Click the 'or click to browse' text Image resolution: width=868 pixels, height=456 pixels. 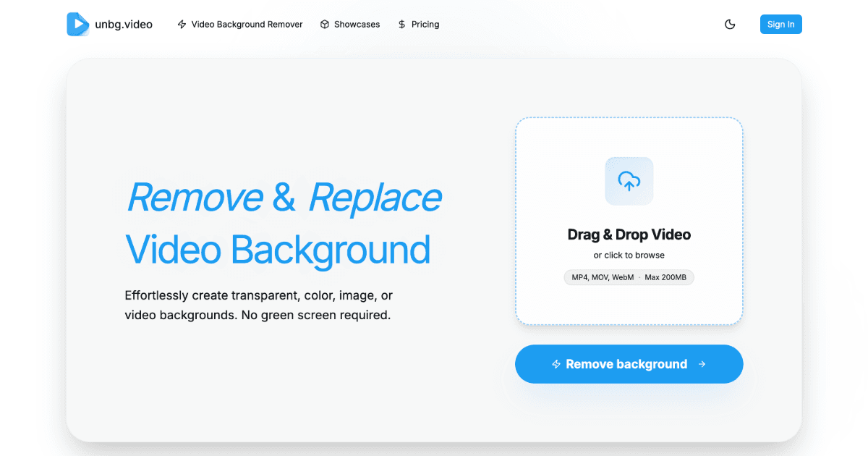[x=629, y=255]
